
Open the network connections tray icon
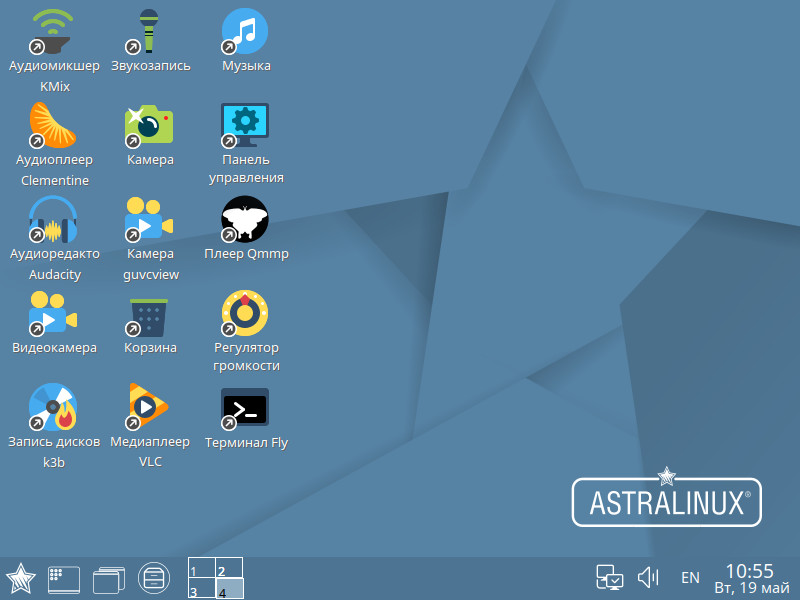point(610,578)
